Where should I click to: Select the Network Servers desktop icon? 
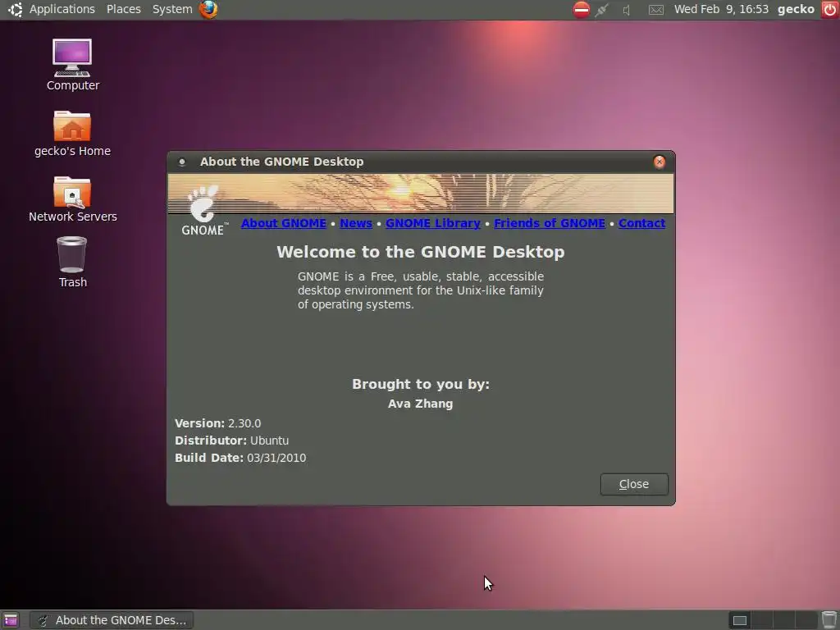click(x=72, y=199)
